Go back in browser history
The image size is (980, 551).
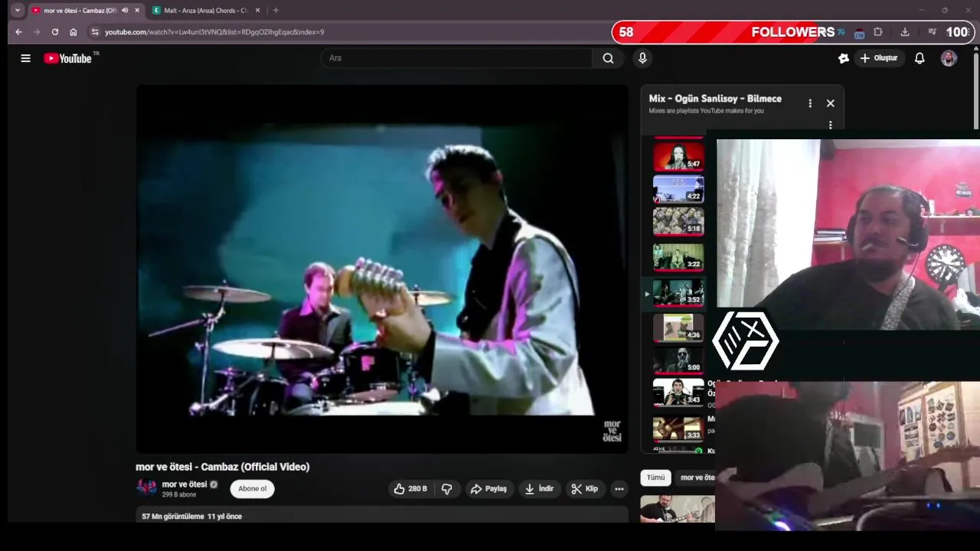(18, 32)
